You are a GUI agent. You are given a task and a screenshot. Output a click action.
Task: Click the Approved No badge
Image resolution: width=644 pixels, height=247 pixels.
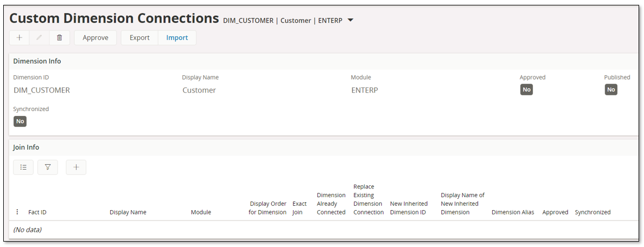tap(526, 89)
